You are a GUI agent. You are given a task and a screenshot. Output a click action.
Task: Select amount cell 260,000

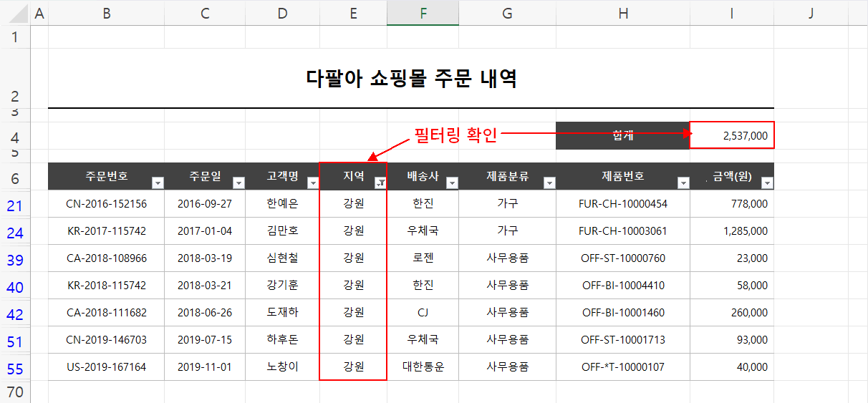tap(732, 313)
